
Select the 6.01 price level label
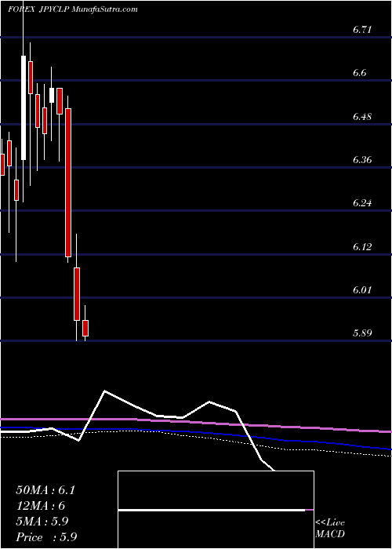[361, 290]
